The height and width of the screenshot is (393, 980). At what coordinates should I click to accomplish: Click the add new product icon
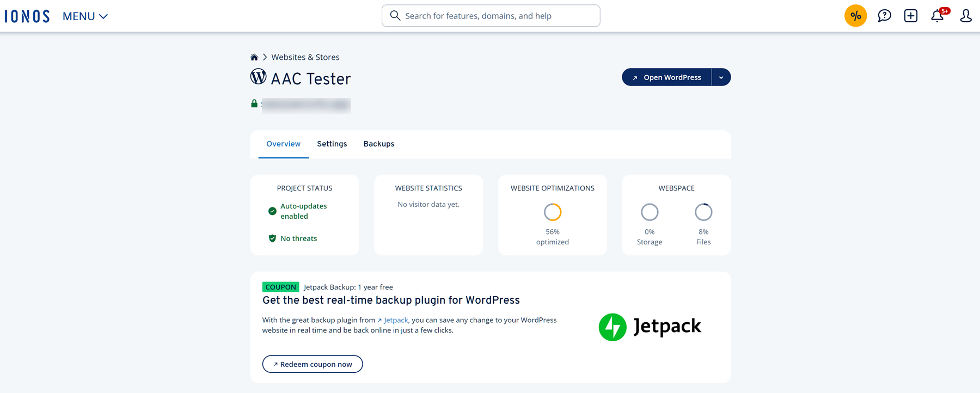910,16
